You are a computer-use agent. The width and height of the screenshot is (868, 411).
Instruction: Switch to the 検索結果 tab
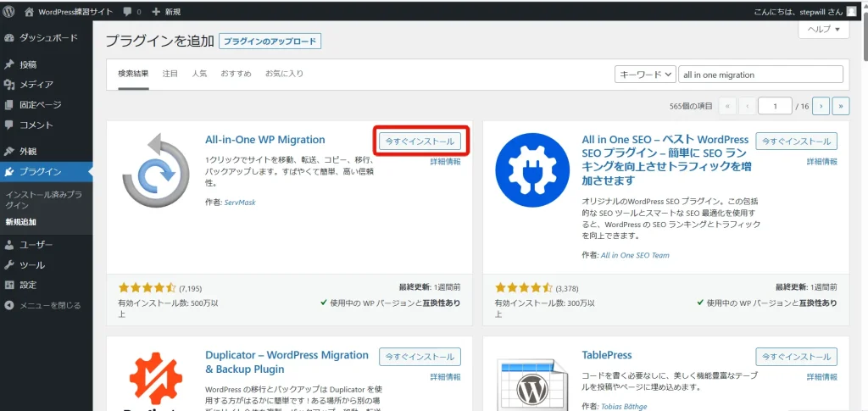tap(133, 74)
